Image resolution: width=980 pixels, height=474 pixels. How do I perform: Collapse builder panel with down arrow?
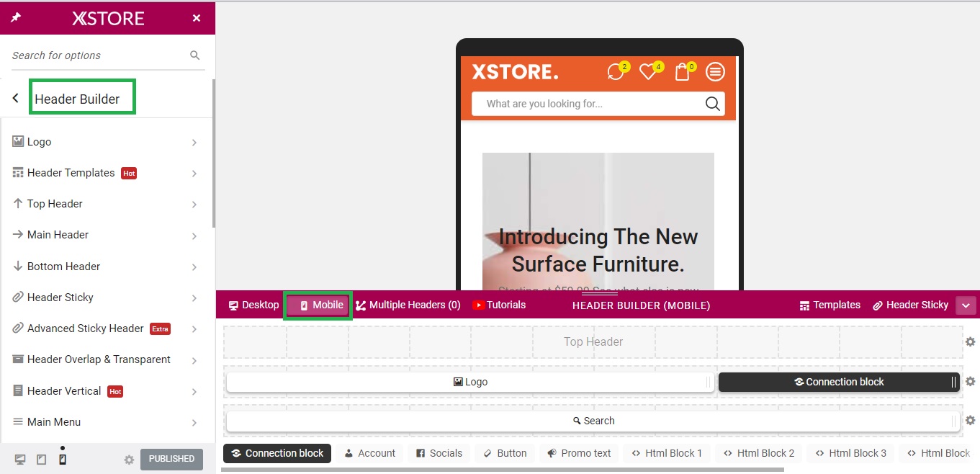pos(966,305)
